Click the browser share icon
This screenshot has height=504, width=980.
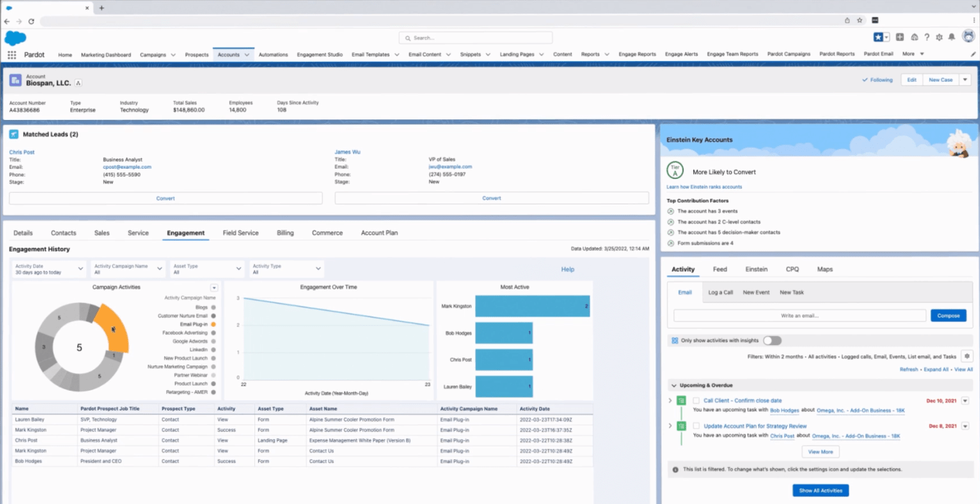pos(848,21)
